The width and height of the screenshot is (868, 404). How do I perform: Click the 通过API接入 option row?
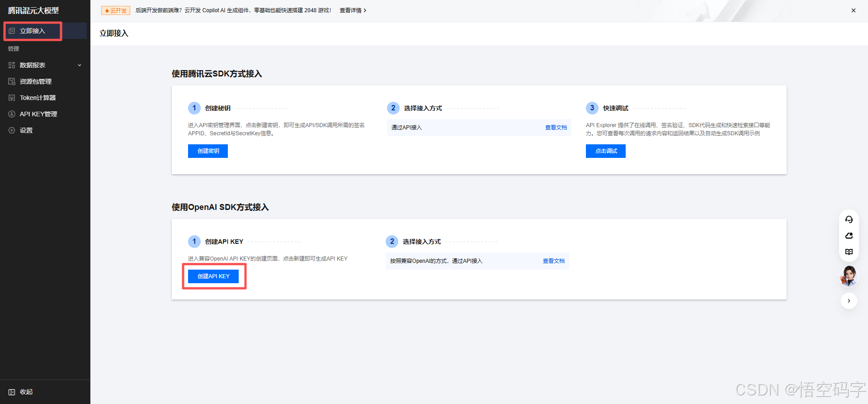479,128
